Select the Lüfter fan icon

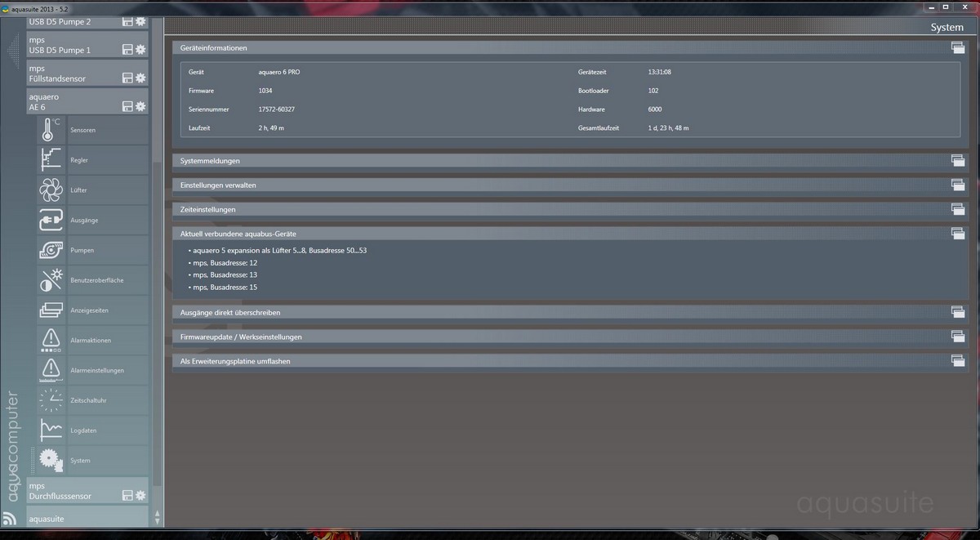click(51, 190)
